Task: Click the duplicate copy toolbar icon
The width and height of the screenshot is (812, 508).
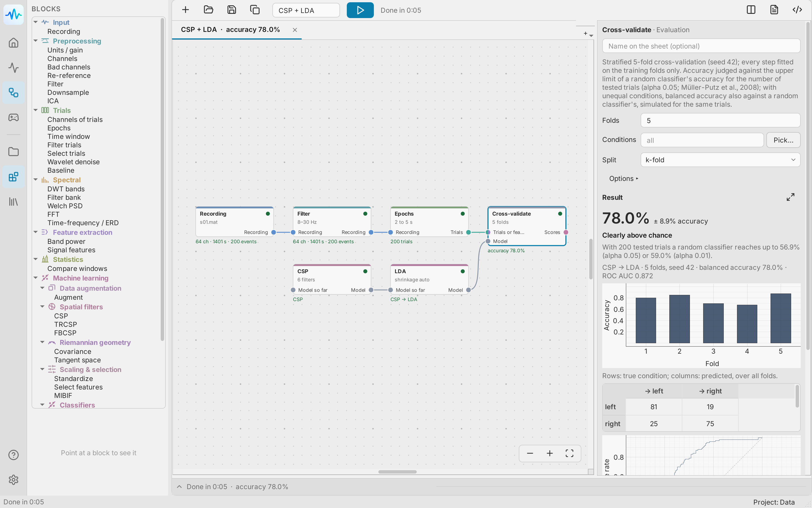Action: click(255, 10)
